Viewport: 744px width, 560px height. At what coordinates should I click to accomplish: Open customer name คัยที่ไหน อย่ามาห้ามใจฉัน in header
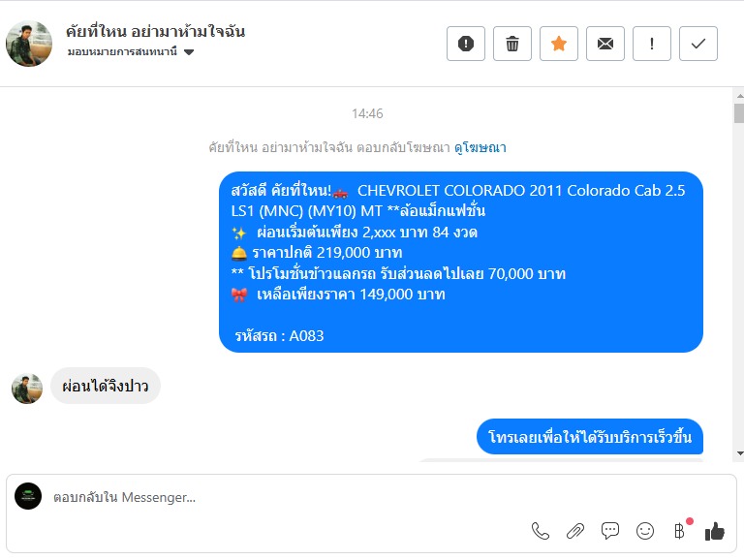pos(156,31)
